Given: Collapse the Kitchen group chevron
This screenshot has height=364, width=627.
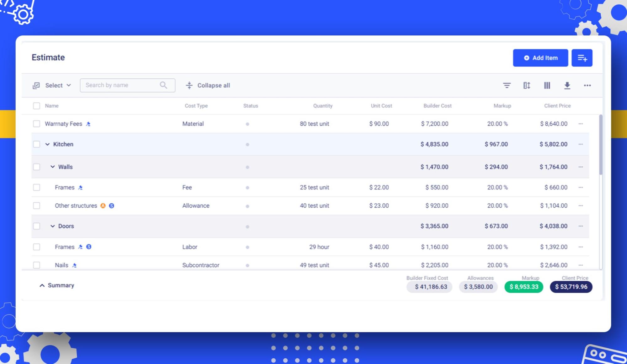Looking at the screenshot, I should point(47,144).
